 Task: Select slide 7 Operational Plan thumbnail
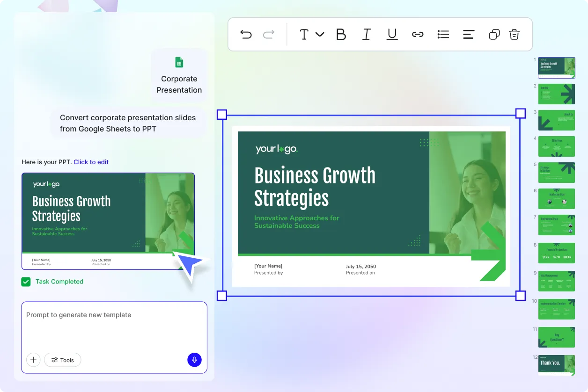tap(557, 225)
